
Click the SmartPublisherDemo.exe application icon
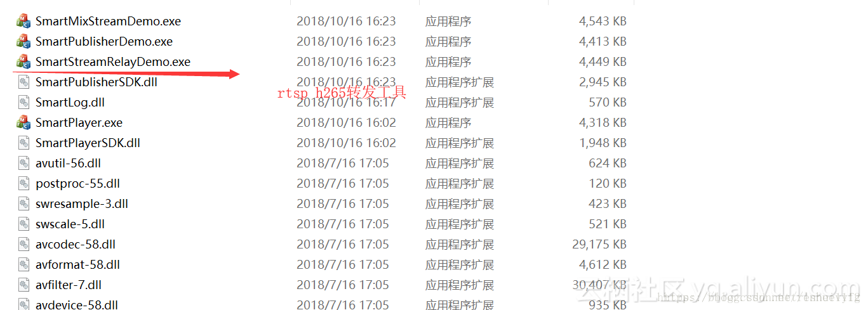click(x=23, y=41)
